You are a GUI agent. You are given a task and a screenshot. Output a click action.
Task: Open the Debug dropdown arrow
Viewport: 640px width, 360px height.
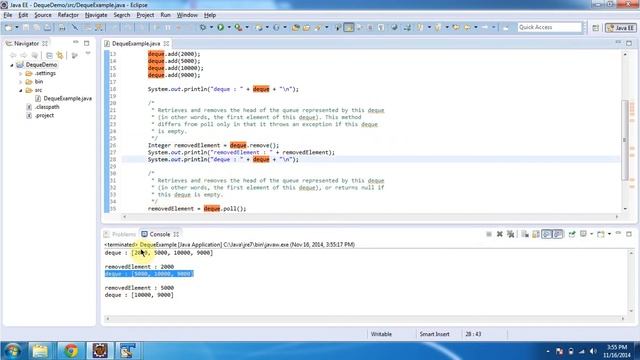(x=211, y=27)
